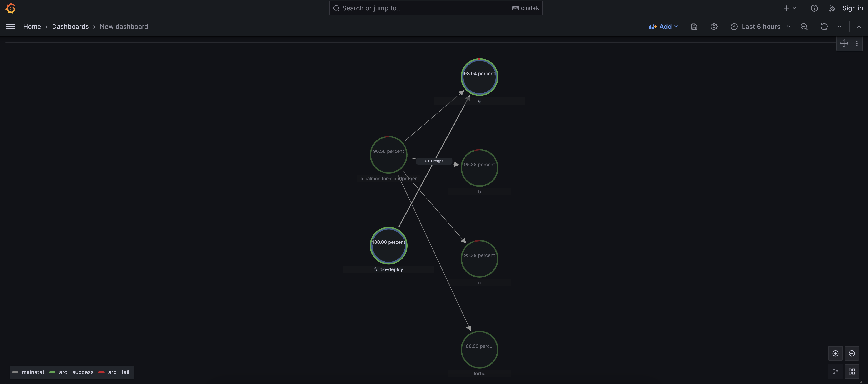Zoom out the node graph
The height and width of the screenshot is (384, 868).
click(x=851, y=353)
